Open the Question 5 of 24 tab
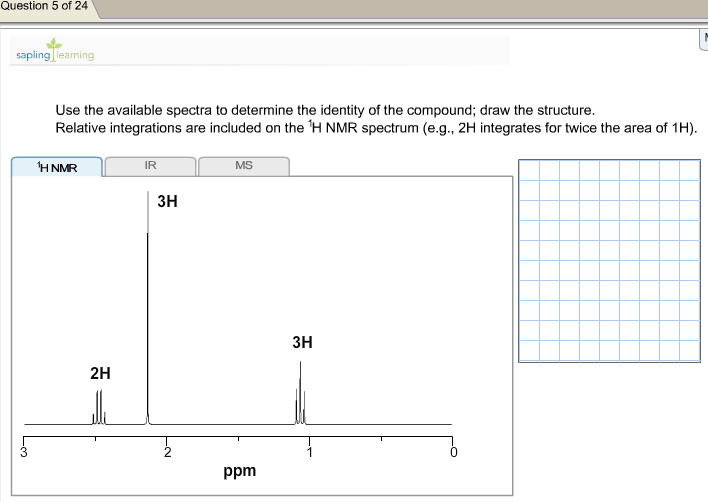 [x=47, y=8]
